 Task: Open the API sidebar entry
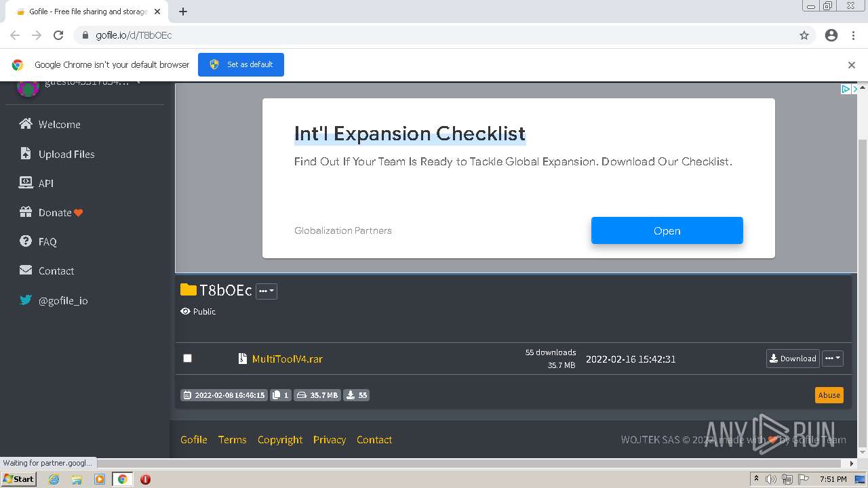coord(37,183)
